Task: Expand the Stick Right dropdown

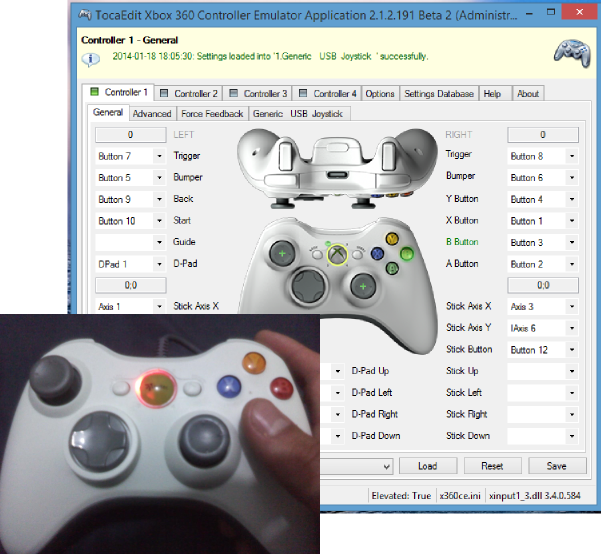Action: click(572, 414)
